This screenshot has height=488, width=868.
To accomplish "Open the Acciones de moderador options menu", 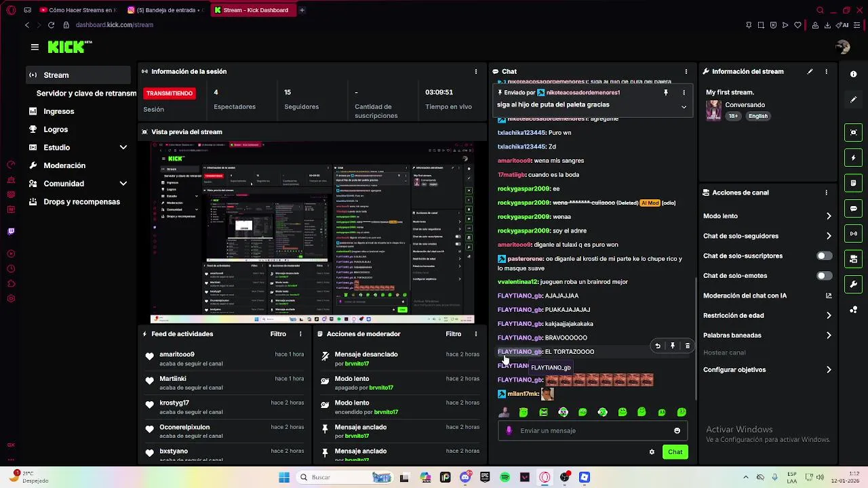I will coord(475,334).
